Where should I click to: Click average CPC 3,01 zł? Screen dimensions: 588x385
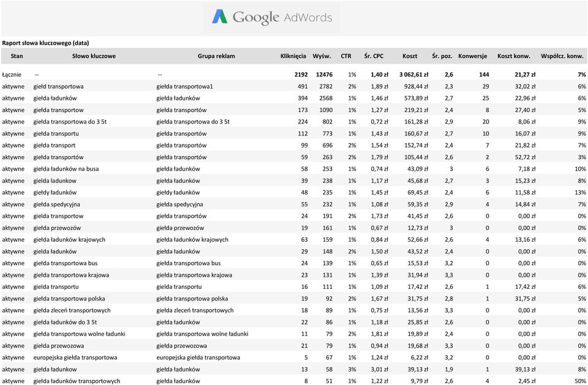pyautogui.click(x=380, y=369)
